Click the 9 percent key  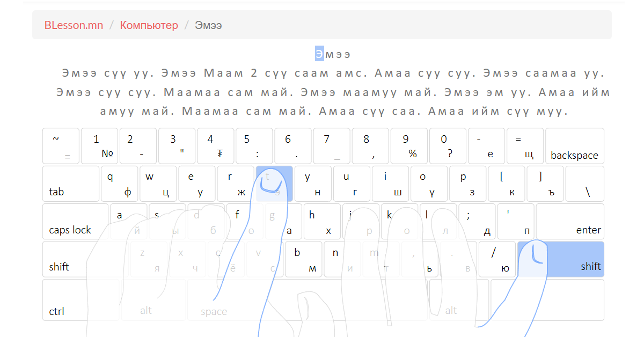(409, 146)
